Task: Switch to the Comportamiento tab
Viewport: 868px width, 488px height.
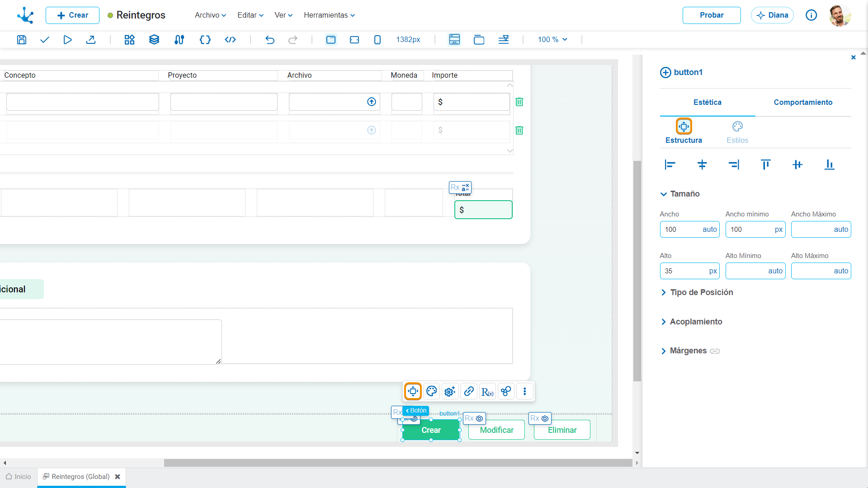Action: tap(803, 103)
